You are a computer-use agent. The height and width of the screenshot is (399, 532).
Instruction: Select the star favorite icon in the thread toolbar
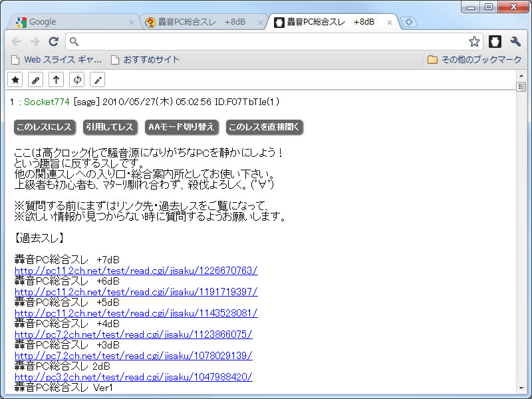click(x=15, y=79)
